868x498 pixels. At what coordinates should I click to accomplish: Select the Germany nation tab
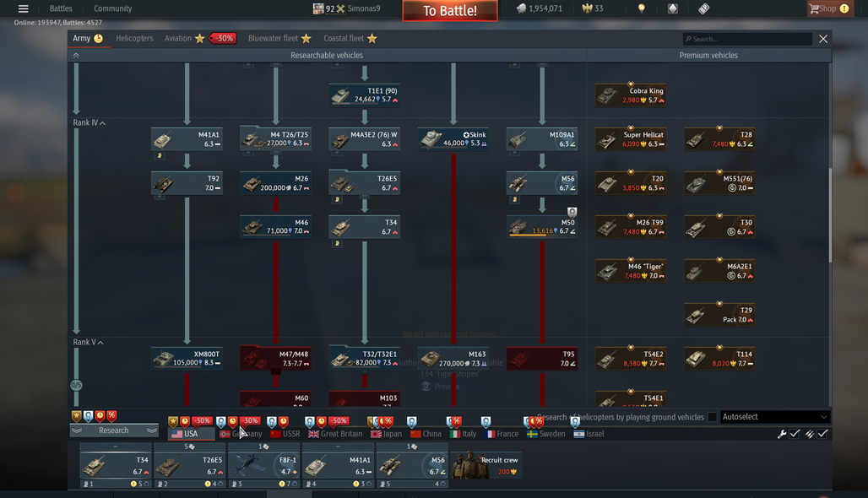[241, 434]
